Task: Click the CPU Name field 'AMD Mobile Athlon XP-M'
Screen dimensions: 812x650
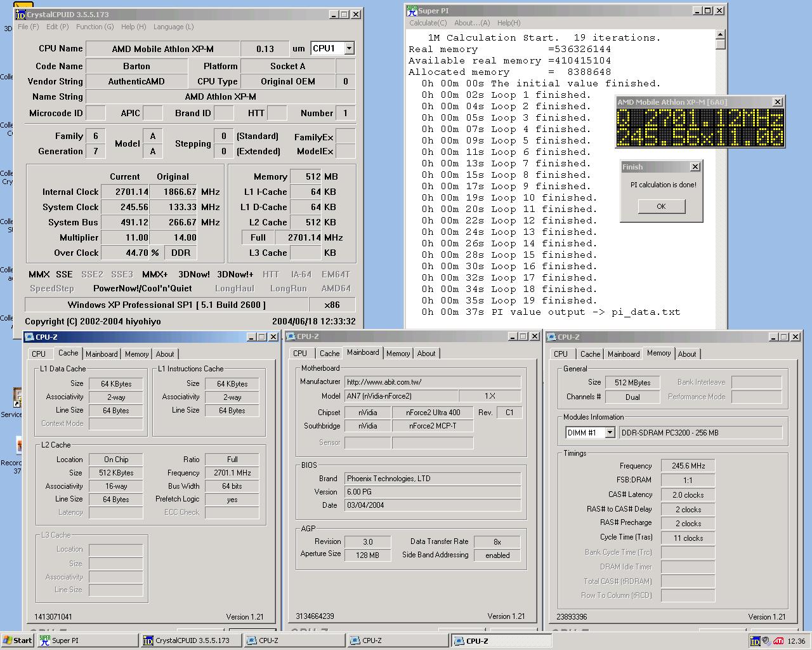Action: [x=163, y=49]
